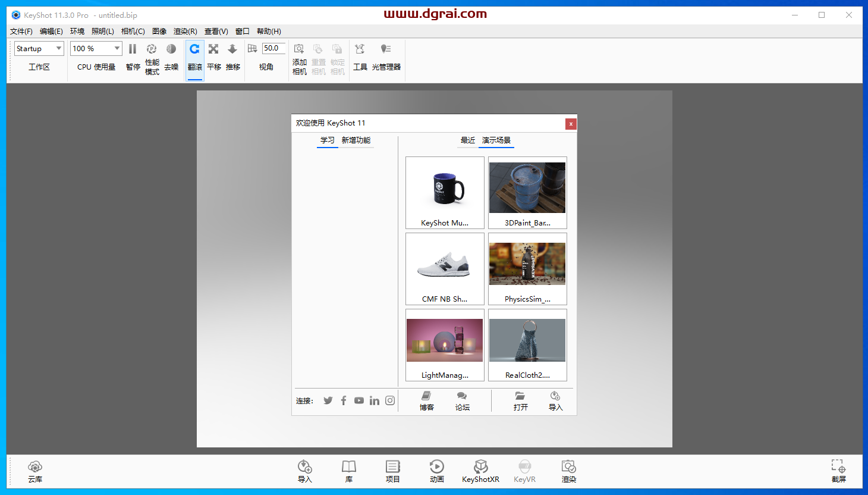Open the 渲染 render dialog from bottom toolbar

click(x=568, y=471)
